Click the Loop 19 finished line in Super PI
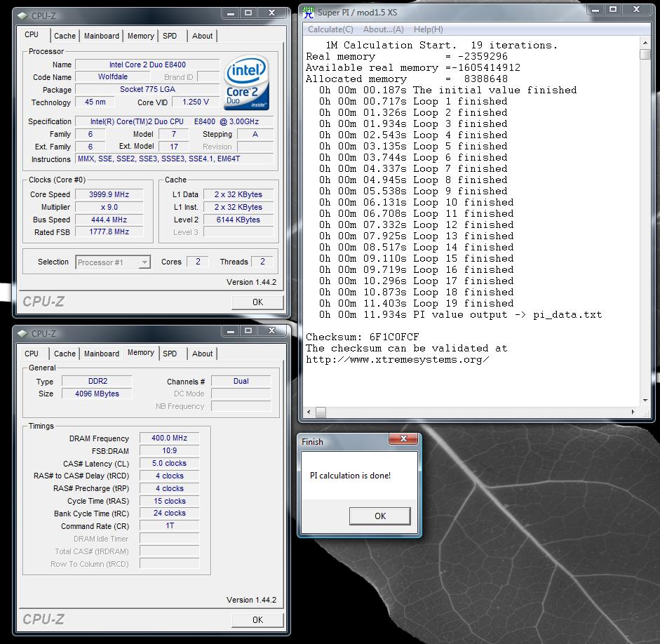The height and width of the screenshot is (644, 660). tap(417, 304)
